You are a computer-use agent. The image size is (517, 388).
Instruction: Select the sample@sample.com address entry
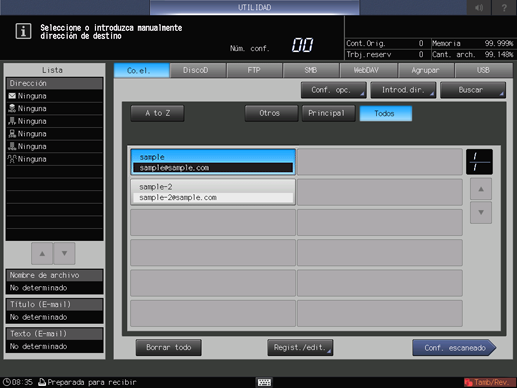click(x=213, y=162)
